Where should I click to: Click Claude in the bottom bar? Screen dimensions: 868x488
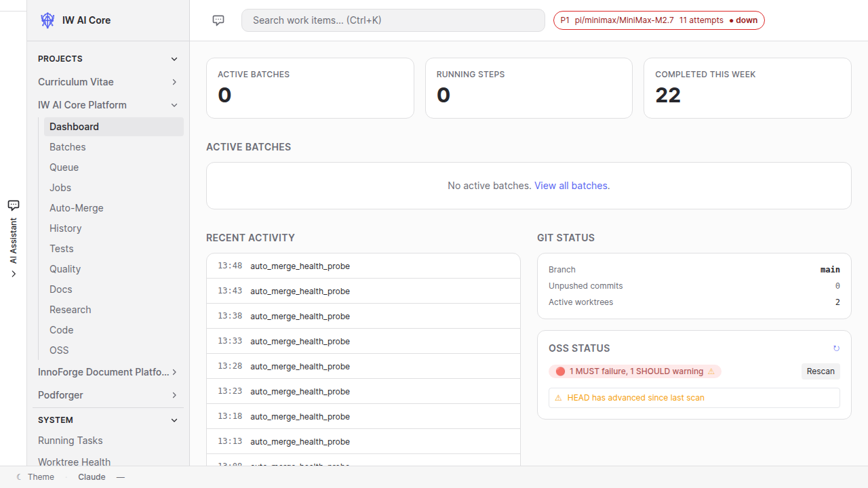[92, 477]
